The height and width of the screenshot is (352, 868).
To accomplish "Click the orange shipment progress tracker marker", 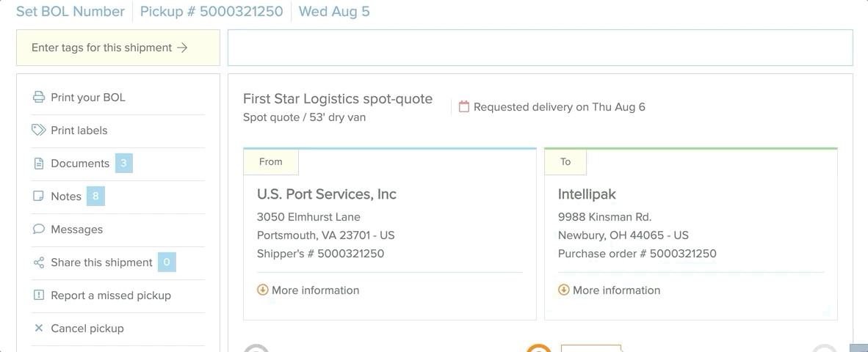I will [538, 348].
